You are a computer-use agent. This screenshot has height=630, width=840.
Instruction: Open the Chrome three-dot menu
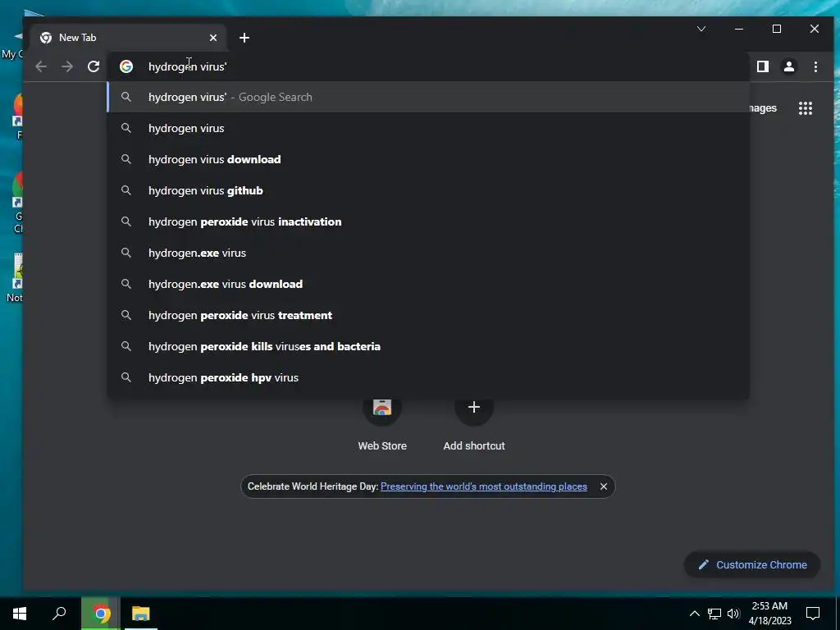tap(815, 66)
